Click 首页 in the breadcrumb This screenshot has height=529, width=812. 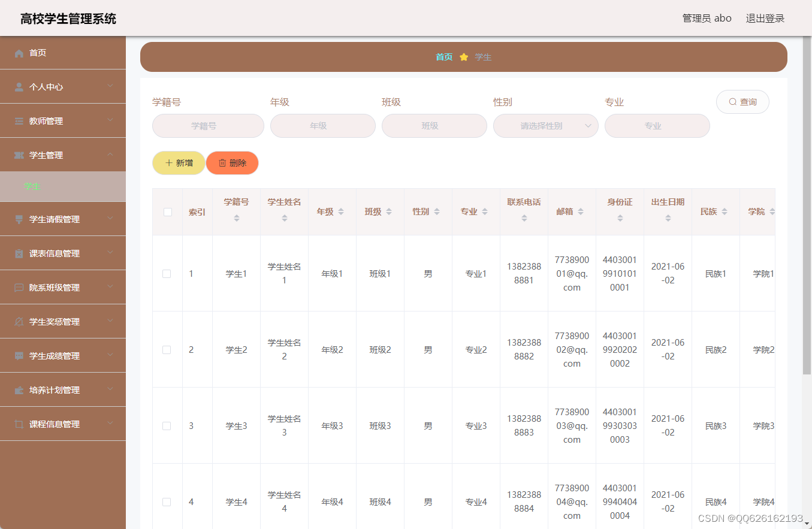coord(444,57)
